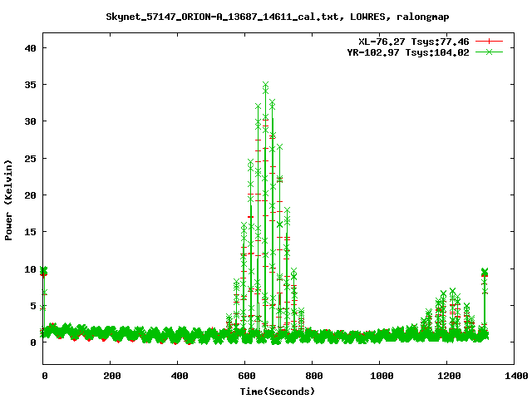532x399 pixels.
Task: Select the XL-76.27 Tsys:77.46 legend entry
Action: point(414,42)
